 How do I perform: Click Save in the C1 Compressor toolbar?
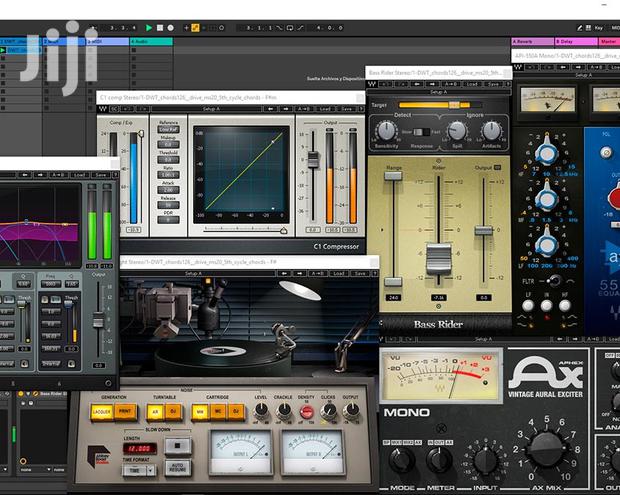tap(346, 109)
